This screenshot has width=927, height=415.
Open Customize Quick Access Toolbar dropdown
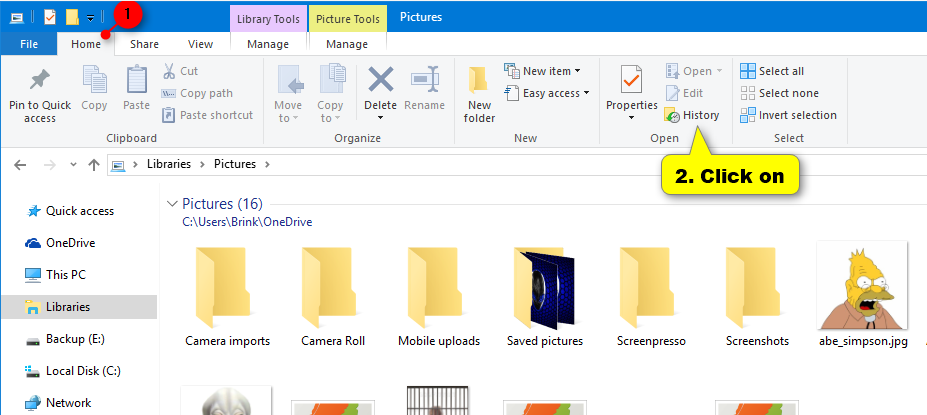pyautogui.click(x=90, y=18)
